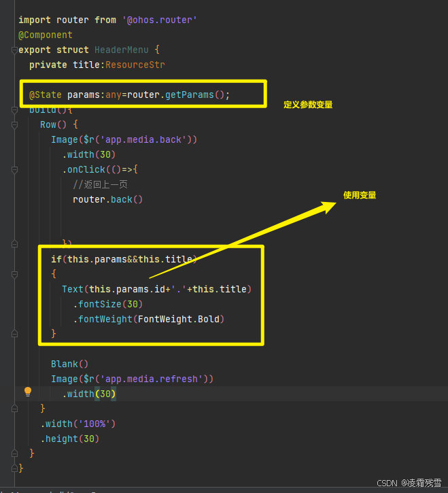Image resolution: width=448 pixels, height=493 pixels.
Task: Click the '@ohos.router' string literal
Action: (159, 20)
